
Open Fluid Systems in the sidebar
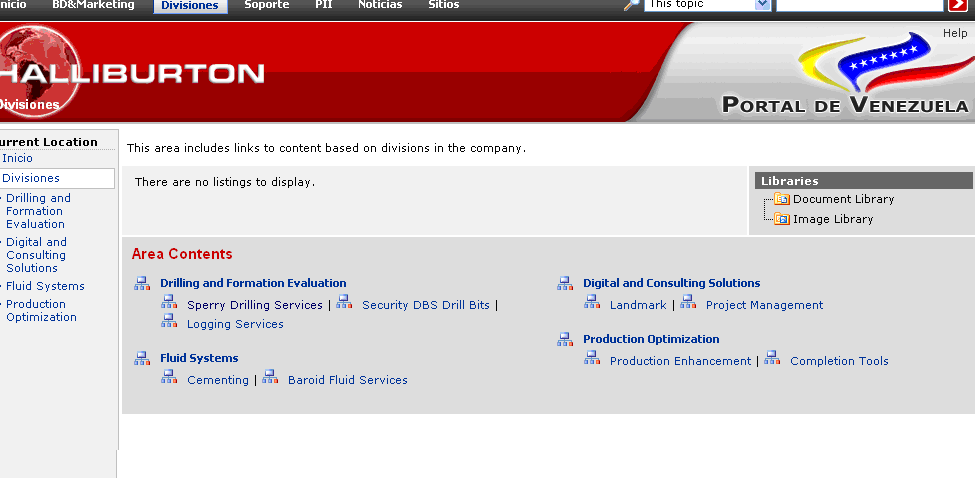point(45,287)
